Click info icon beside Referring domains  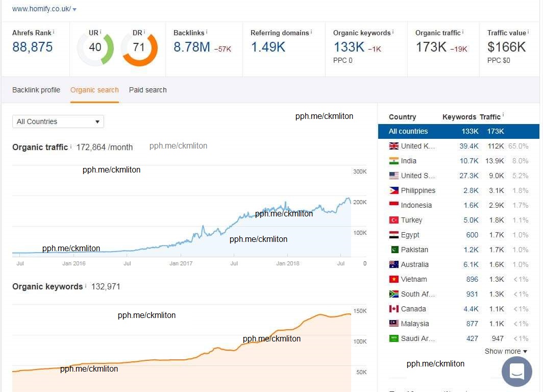click(311, 32)
